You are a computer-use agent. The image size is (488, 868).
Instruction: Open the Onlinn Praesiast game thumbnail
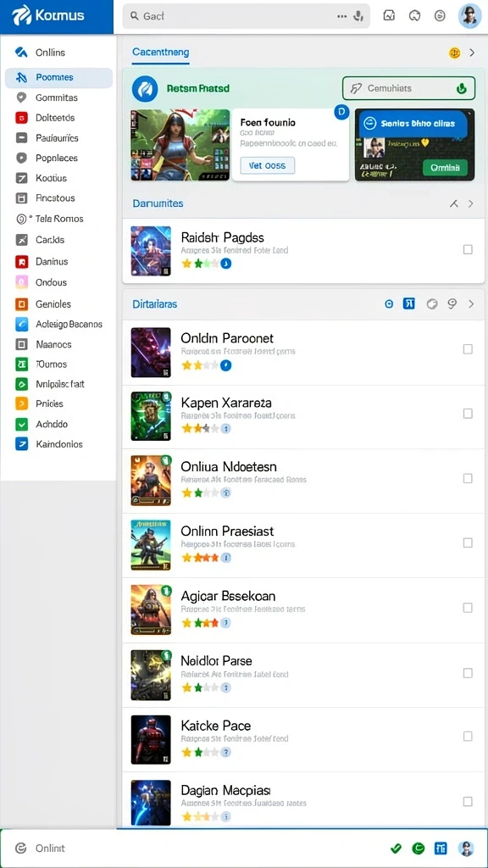click(151, 545)
